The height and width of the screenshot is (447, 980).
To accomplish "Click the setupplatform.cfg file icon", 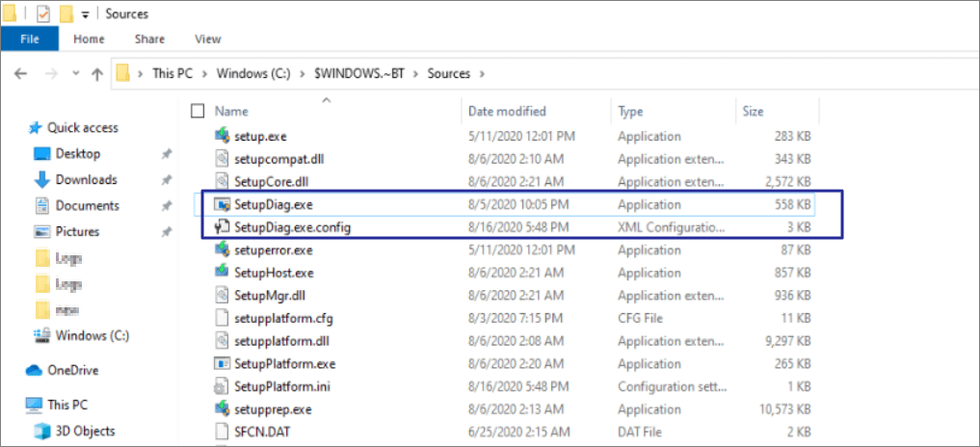I will (x=223, y=318).
